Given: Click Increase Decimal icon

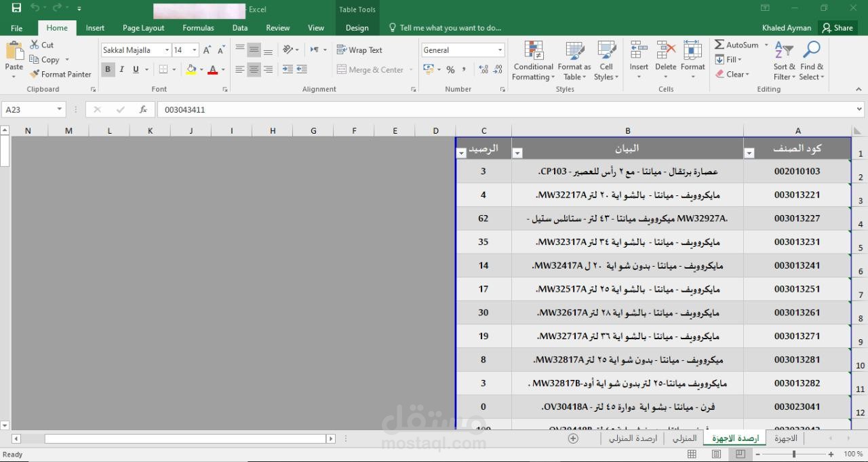Looking at the screenshot, I should [484, 70].
